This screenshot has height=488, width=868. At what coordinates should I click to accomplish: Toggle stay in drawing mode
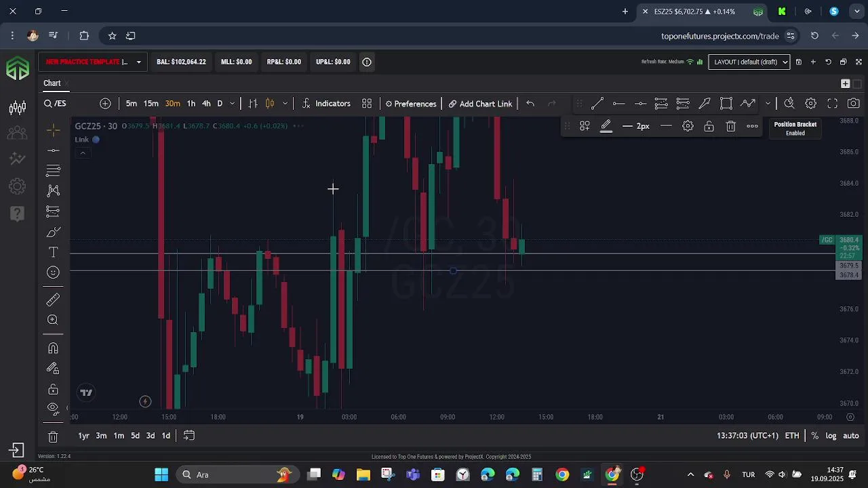click(x=53, y=369)
